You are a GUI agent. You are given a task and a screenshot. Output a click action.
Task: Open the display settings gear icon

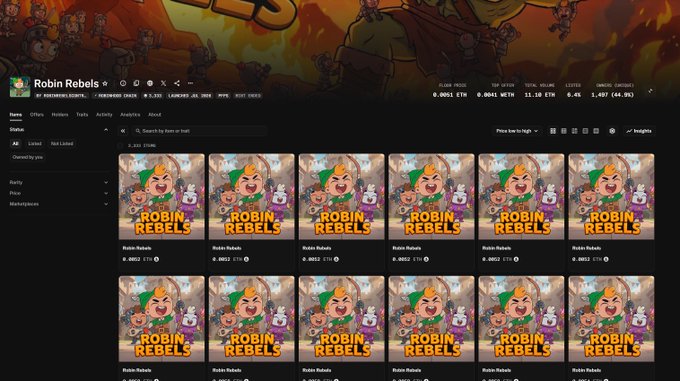click(x=612, y=131)
